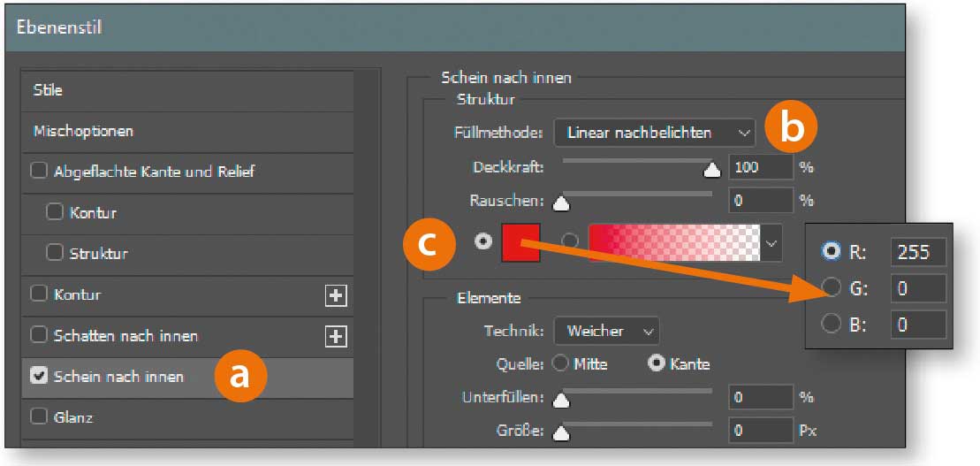Select the Mitte source radio button

pyautogui.click(x=560, y=363)
